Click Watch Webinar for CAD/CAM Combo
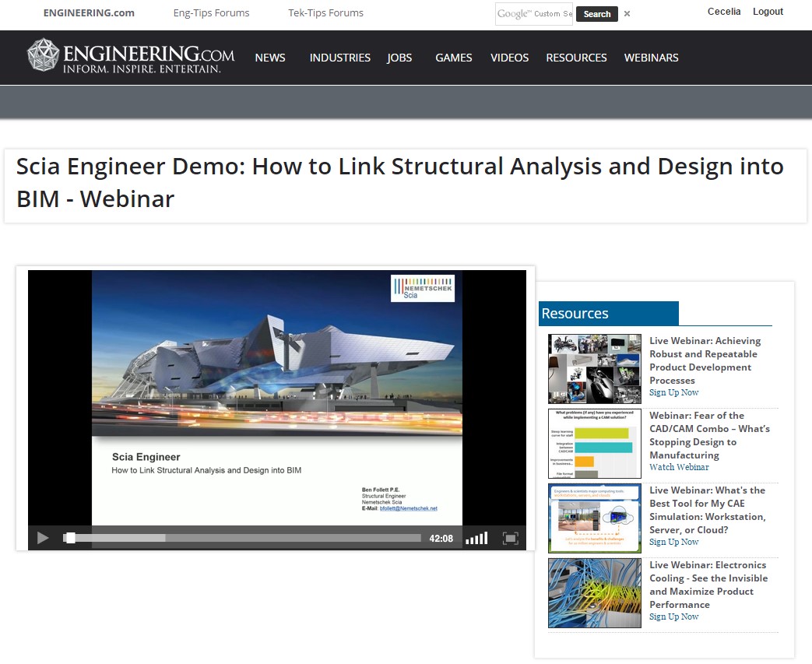Viewport: 812px width, 664px height. click(x=679, y=467)
